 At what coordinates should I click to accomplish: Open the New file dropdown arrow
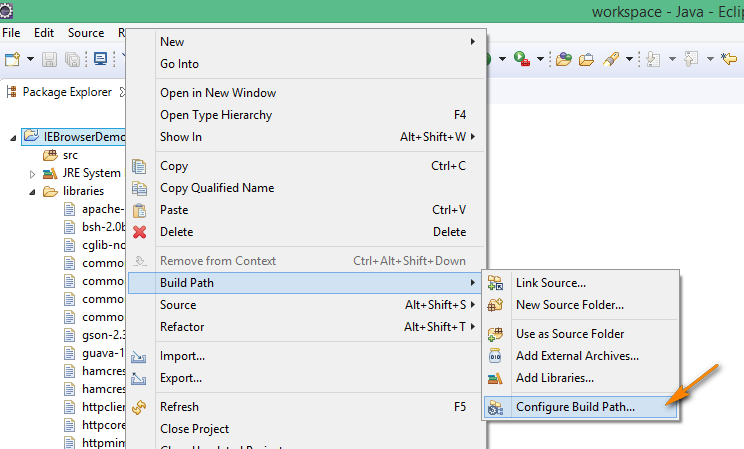(x=30, y=59)
